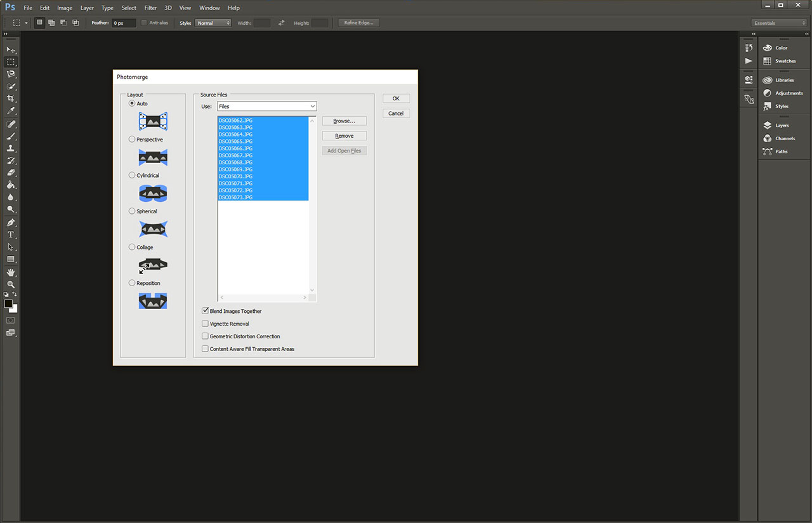Select the Spot Healing Brush tool
Viewport: 812px width, 523px height.
[11, 124]
